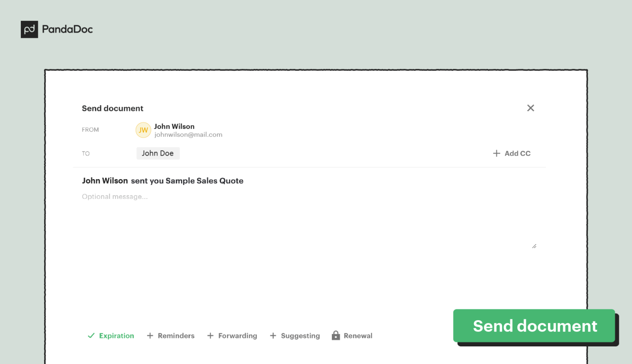Click the lock icon beside Renewal

[335, 335]
